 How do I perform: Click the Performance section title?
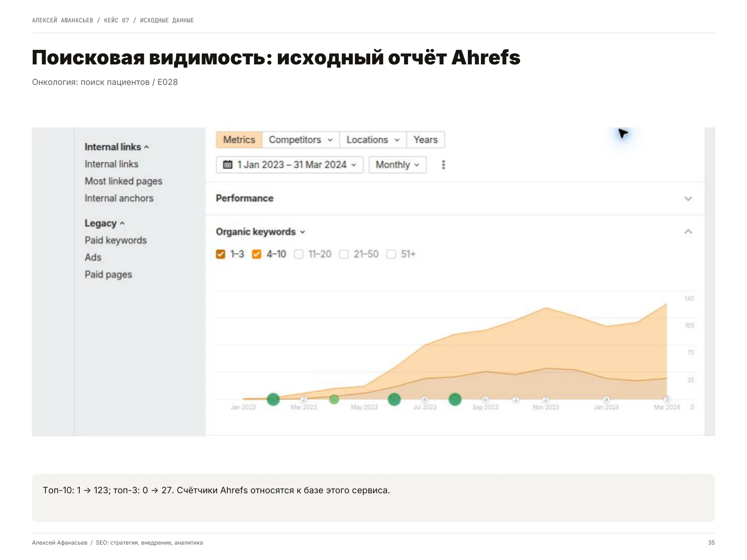[245, 198]
